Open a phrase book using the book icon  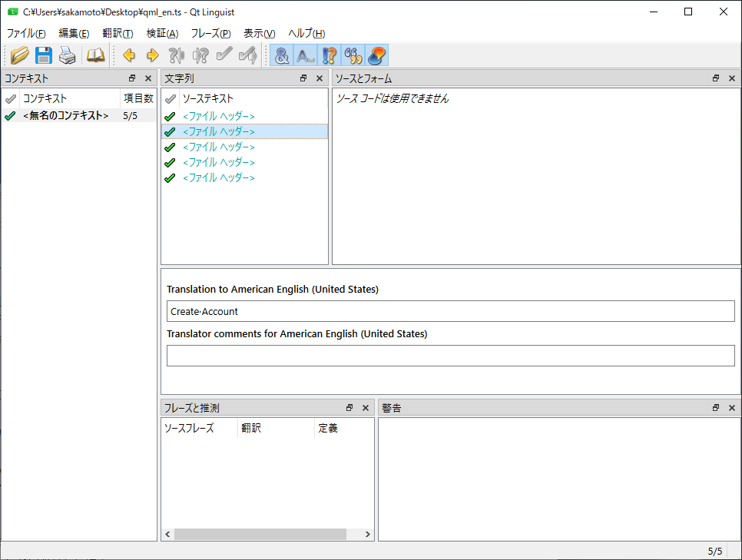pos(95,55)
